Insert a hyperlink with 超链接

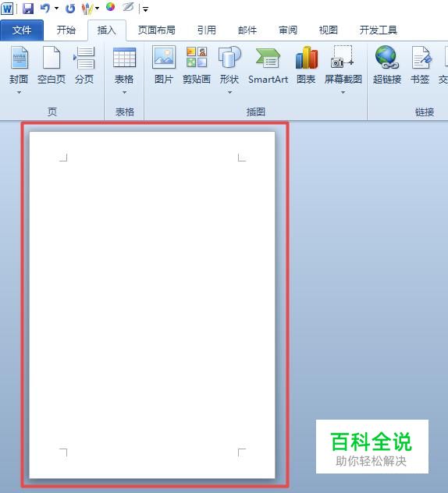pos(387,65)
